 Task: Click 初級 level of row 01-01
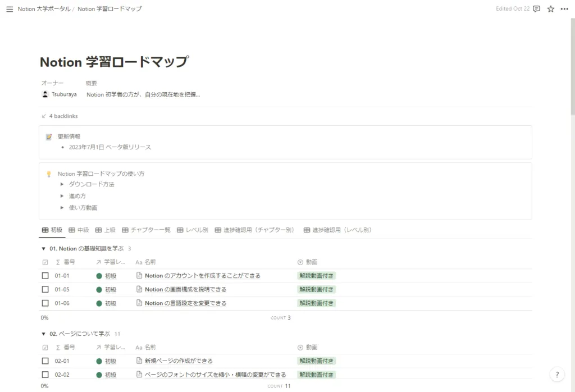106,276
